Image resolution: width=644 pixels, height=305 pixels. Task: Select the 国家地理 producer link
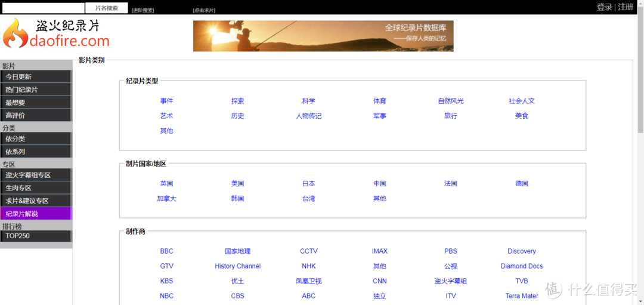click(x=238, y=251)
